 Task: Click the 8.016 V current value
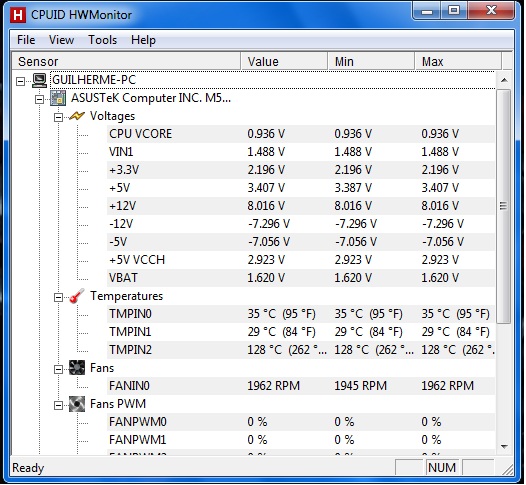coord(266,206)
